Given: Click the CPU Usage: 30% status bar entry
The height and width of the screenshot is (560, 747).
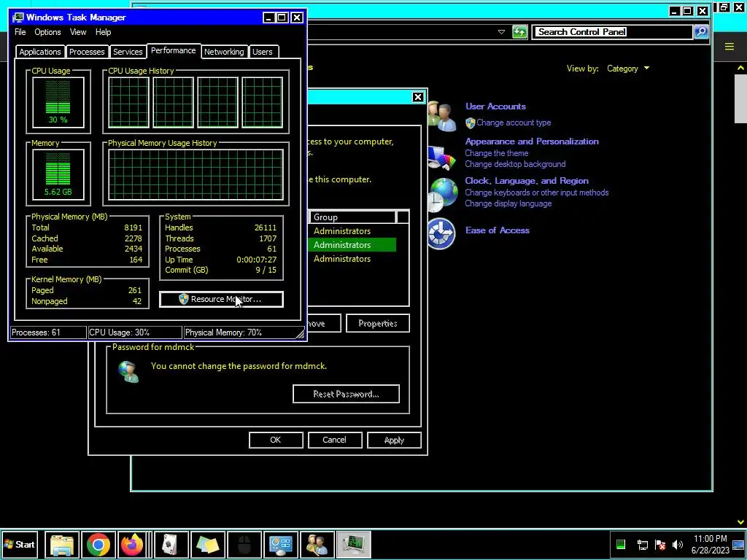Looking at the screenshot, I should click(135, 332).
